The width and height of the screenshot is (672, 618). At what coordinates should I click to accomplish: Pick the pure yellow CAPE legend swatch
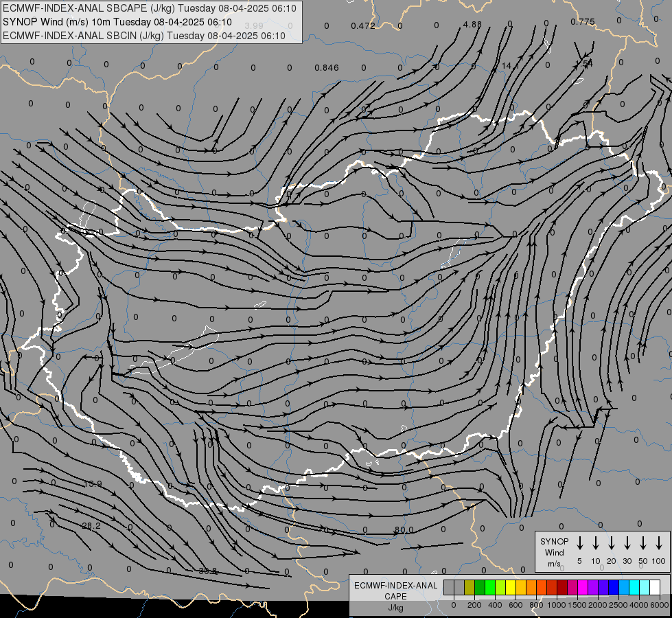[511, 587]
